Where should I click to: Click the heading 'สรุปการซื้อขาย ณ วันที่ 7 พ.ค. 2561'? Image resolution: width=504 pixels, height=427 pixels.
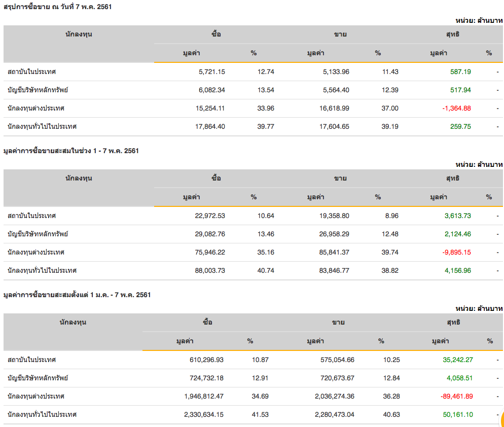58,7
